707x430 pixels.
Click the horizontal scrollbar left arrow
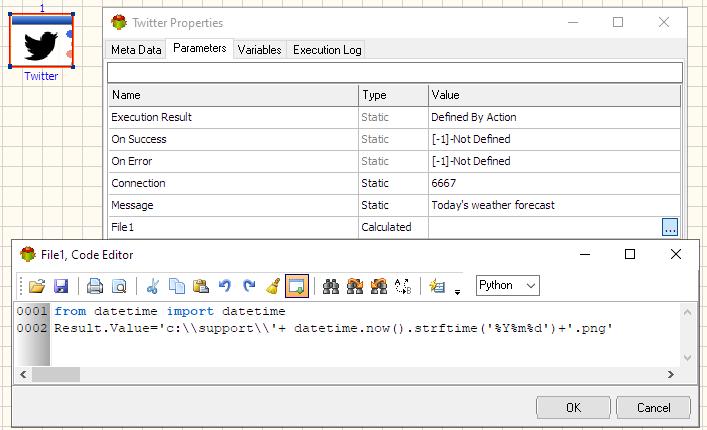tap(23, 375)
